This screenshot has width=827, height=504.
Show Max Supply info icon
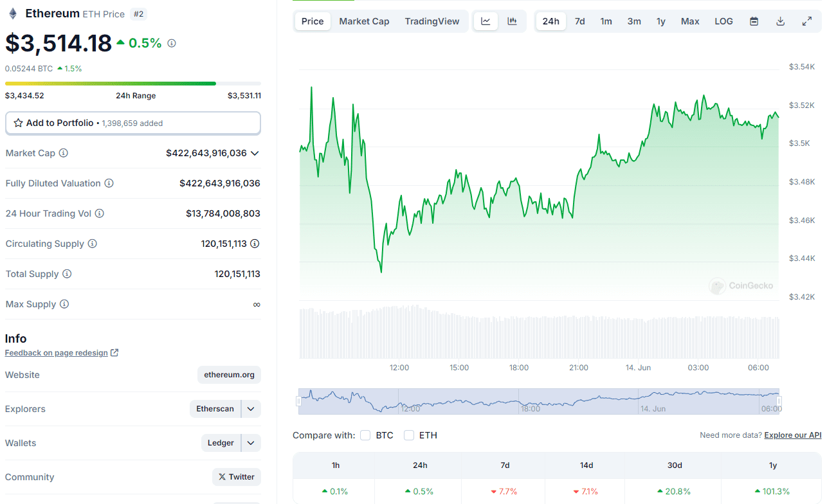(64, 304)
